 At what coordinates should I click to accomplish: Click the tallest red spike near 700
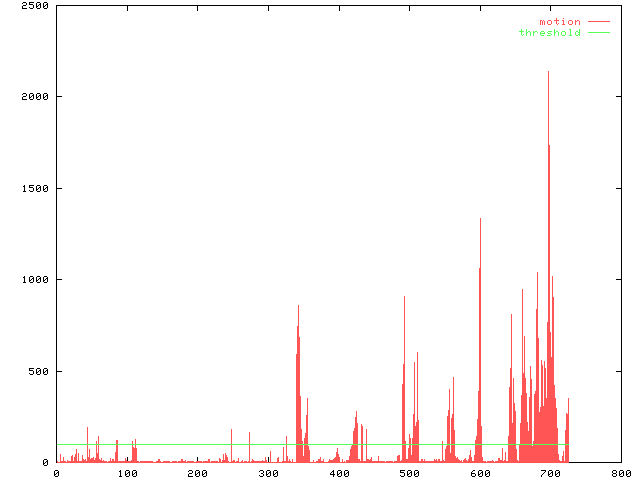tap(548, 75)
